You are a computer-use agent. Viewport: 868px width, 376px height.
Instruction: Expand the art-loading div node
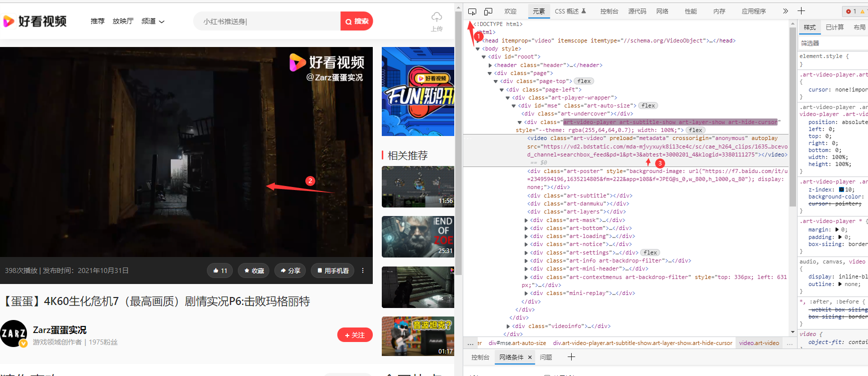point(526,236)
